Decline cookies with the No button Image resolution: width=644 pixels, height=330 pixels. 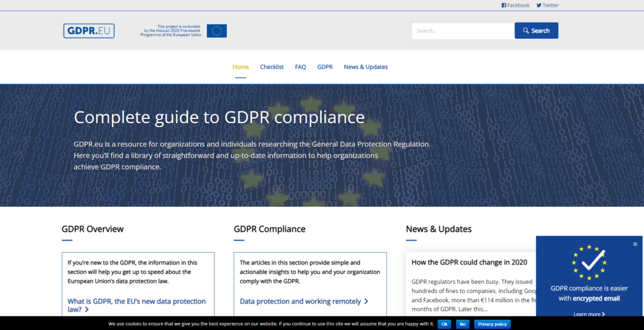point(462,324)
